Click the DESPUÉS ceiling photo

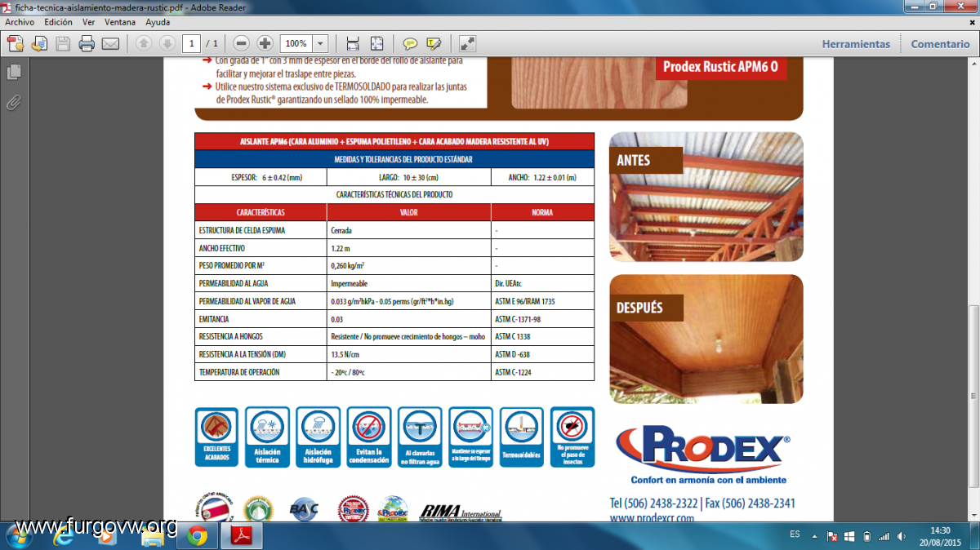coord(706,339)
